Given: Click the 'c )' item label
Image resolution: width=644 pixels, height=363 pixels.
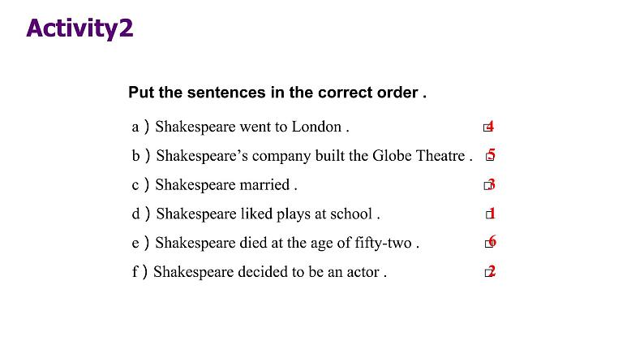Looking at the screenshot, I should 140,185.
